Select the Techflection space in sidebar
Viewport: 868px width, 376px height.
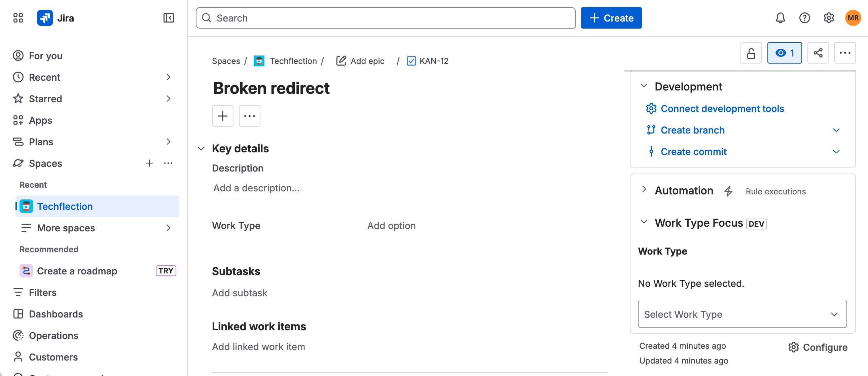click(97, 206)
